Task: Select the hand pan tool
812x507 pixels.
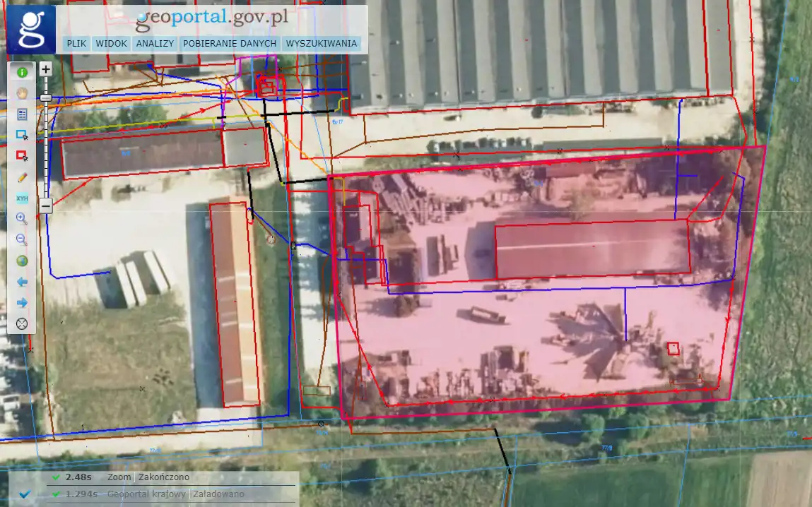Action: click(22, 93)
